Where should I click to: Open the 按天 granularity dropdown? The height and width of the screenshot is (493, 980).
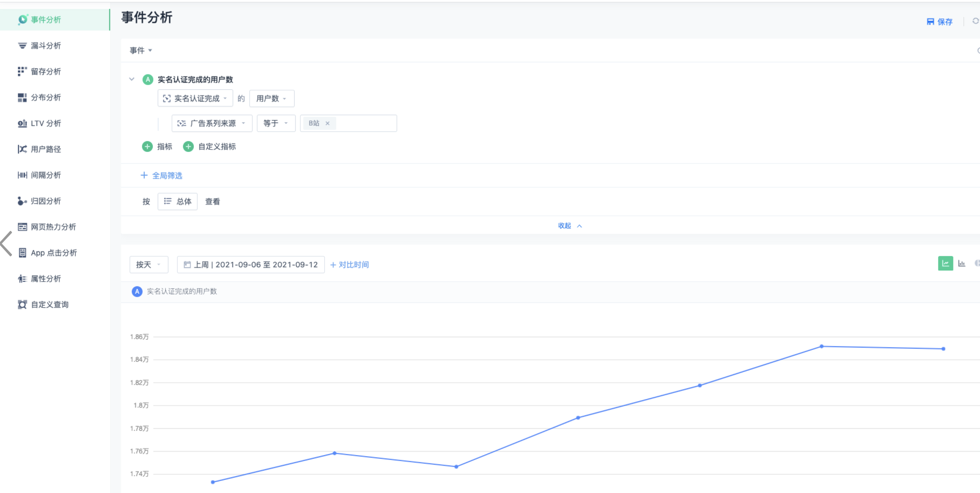(x=148, y=264)
